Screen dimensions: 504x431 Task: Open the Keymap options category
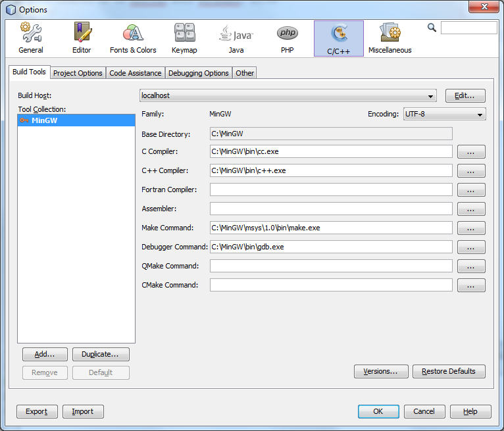(x=184, y=38)
